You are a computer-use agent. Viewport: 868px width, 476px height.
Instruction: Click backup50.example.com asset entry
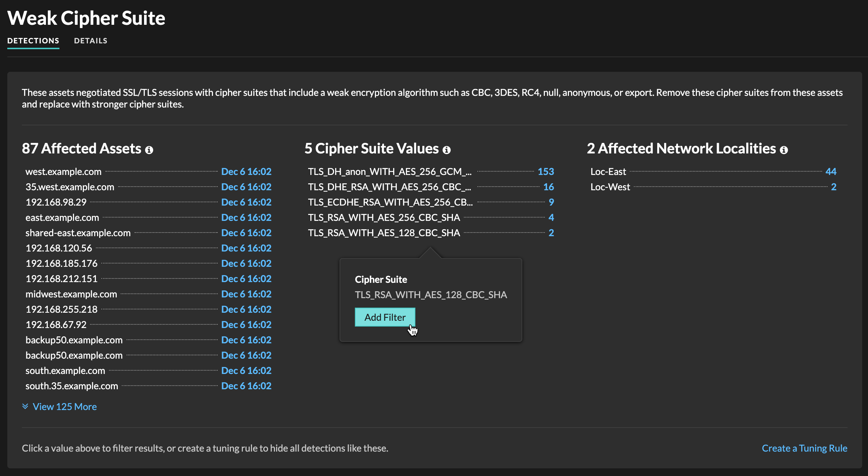pos(73,339)
